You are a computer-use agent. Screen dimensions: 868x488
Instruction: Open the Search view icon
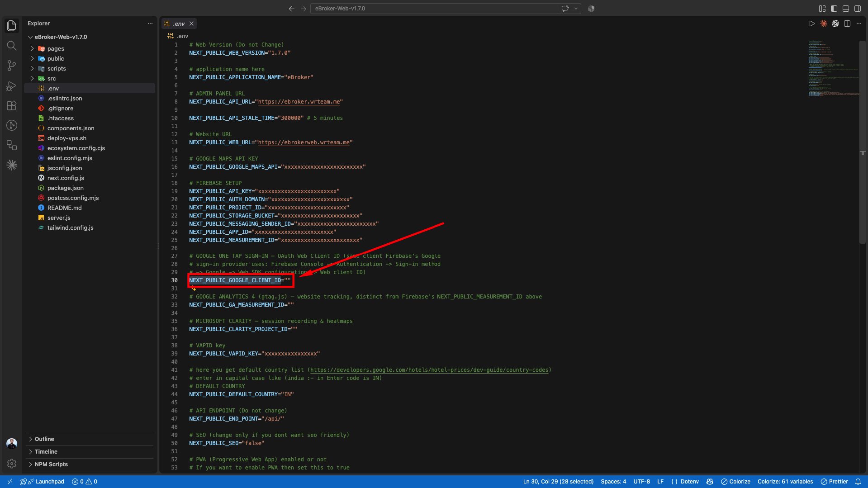point(12,46)
